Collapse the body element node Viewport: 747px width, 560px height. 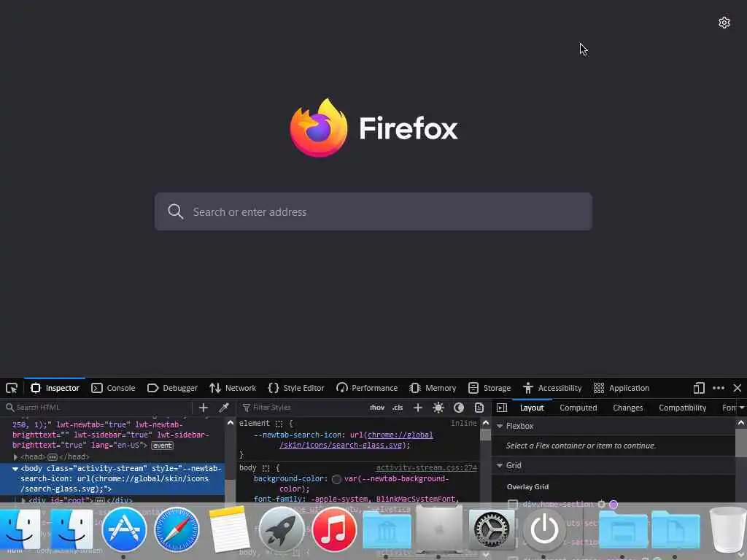point(15,469)
